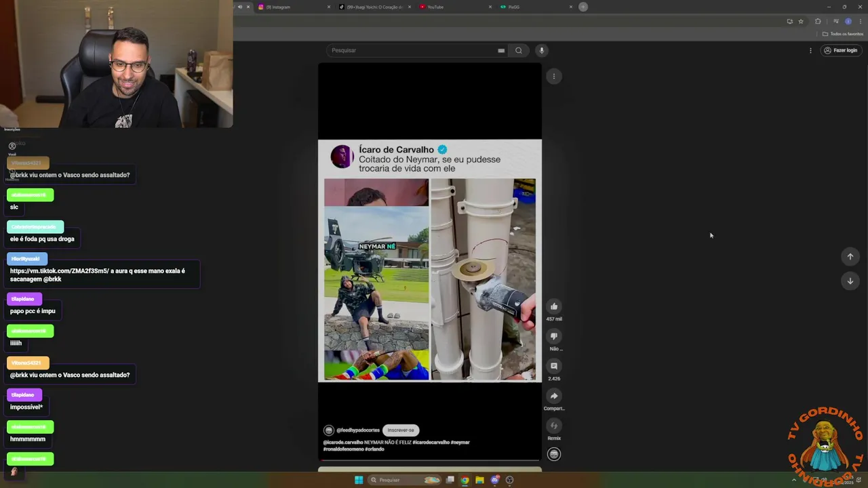Click the Short's red progress bar

(430, 460)
